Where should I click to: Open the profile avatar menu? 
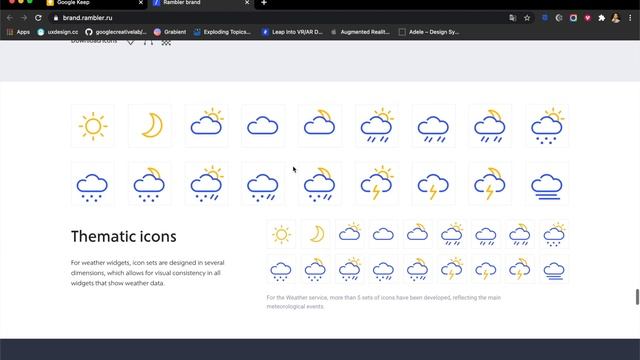coord(616,18)
